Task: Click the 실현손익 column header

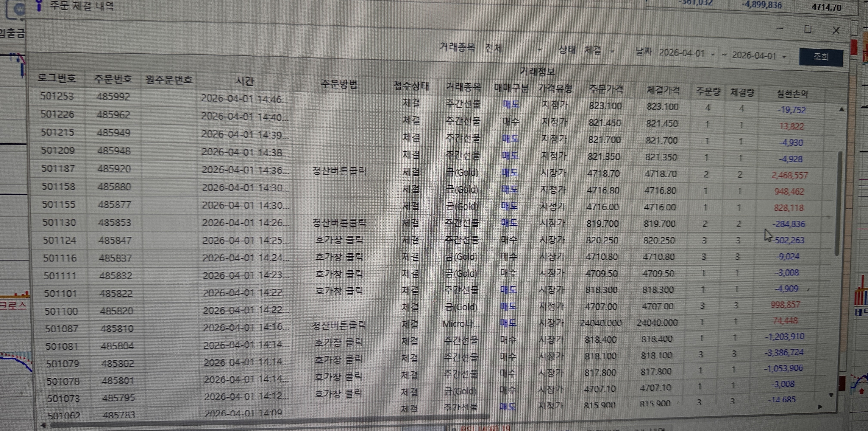Action: (x=792, y=94)
